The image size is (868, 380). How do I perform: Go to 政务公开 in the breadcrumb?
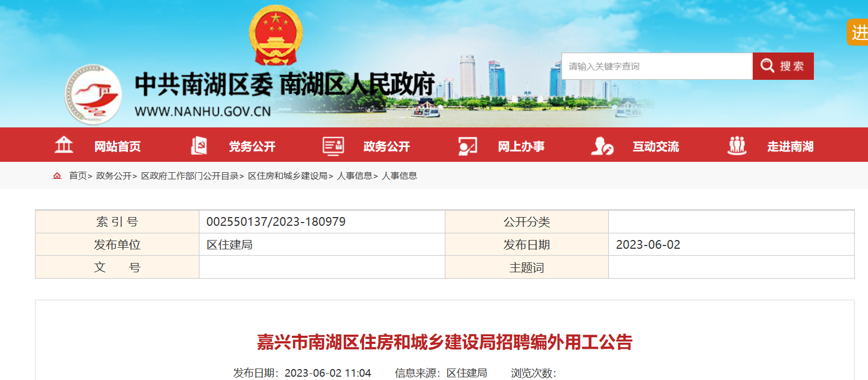coord(114,176)
